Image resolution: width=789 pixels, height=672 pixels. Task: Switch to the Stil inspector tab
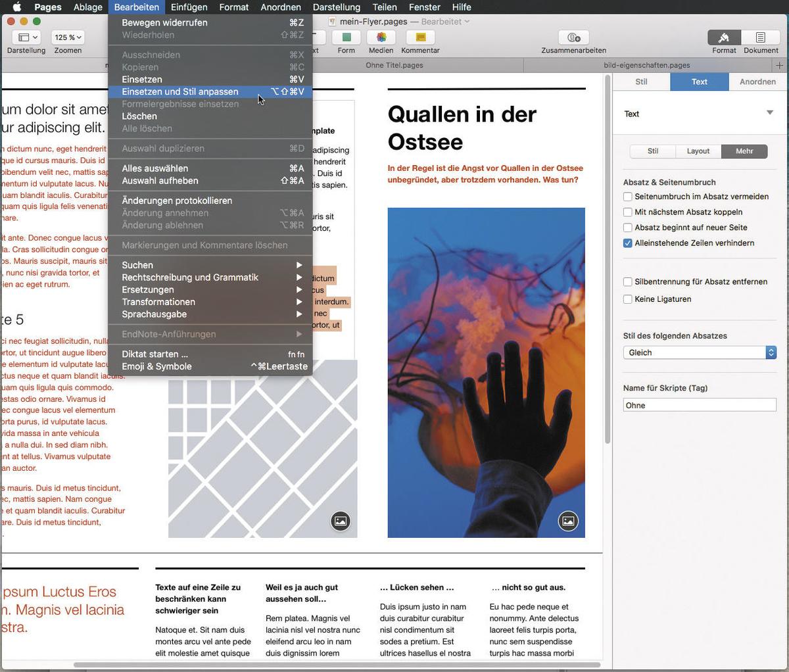click(641, 82)
